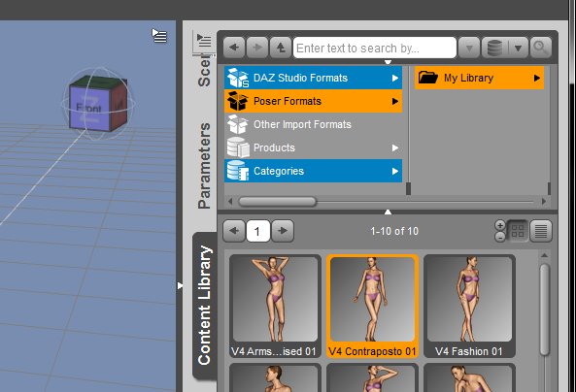Select V4 Fashion 01 pose thumbnail
The image size is (576, 392).
pyautogui.click(x=469, y=306)
